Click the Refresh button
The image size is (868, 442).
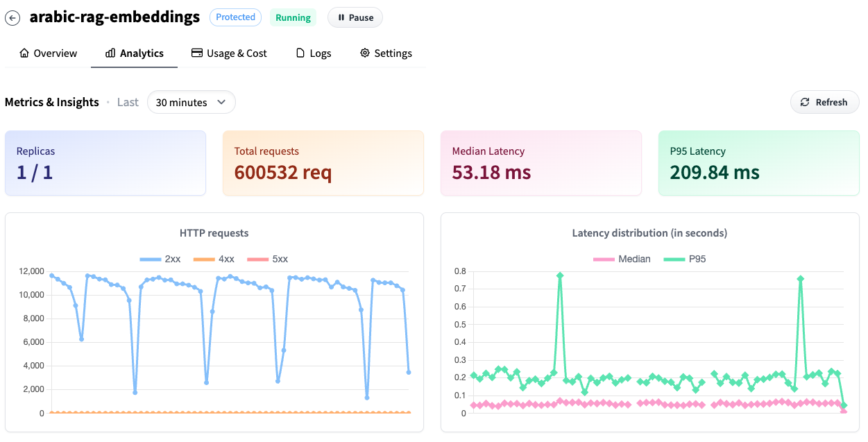pos(824,103)
